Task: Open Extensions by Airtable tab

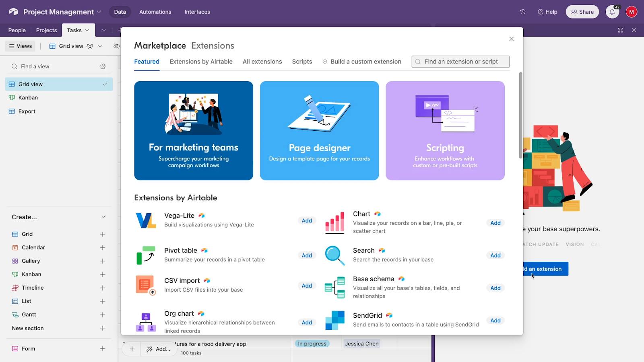Action: [201, 62]
